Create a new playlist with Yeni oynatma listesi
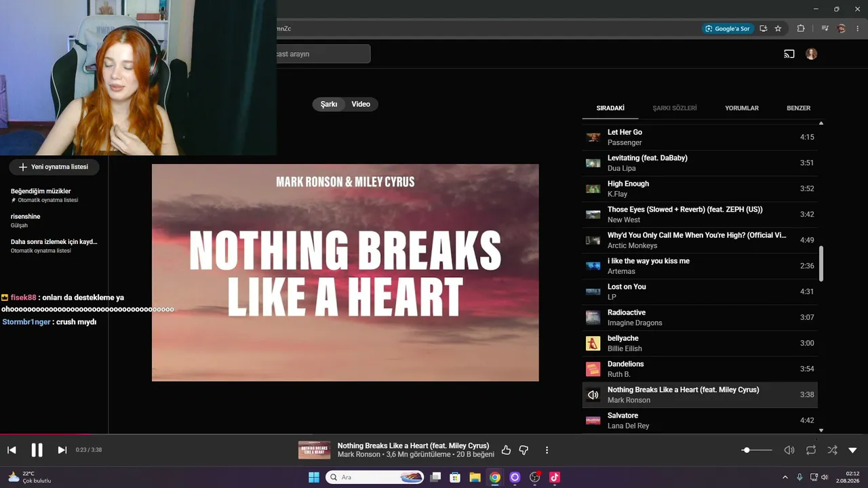The width and height of the screenshot is (868, 488). click(54, 167)
